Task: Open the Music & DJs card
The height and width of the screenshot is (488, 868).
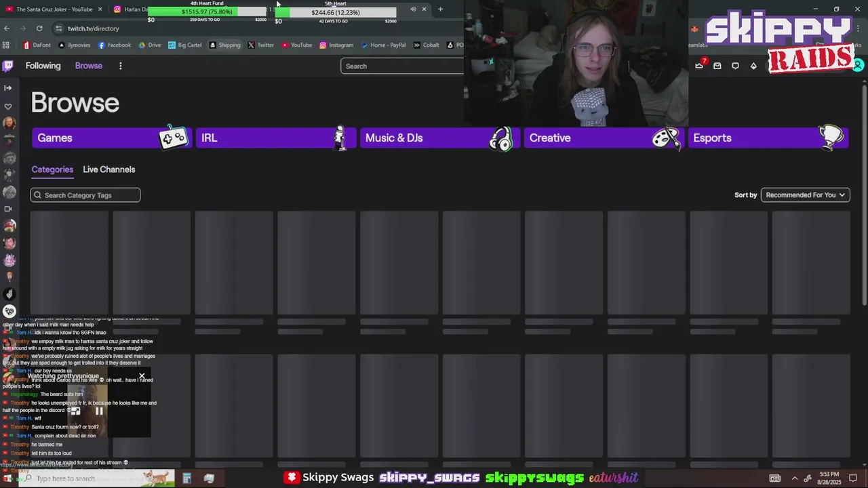Action: click(439, 138)
